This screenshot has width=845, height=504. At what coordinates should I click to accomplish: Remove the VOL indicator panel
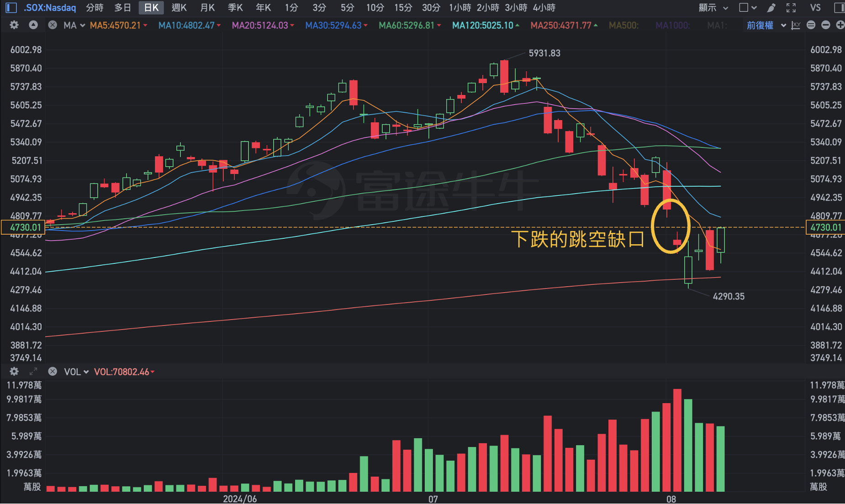click(x=53, y=372)
